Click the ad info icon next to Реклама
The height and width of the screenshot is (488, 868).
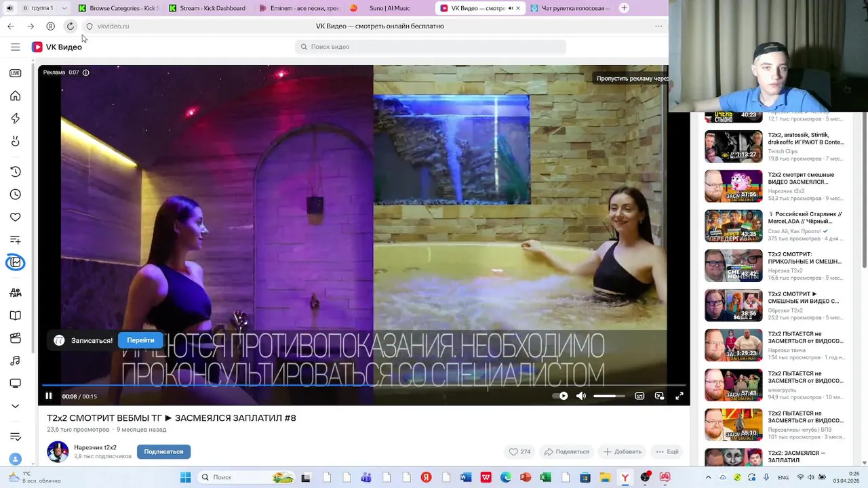pos(85,73)
